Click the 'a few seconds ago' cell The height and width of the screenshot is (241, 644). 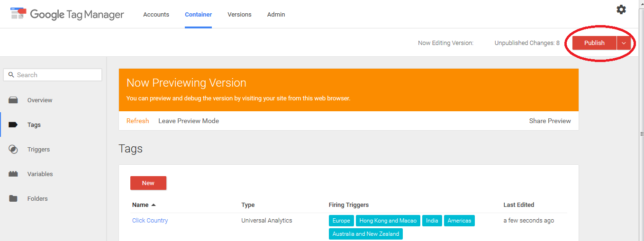(528, 221)
